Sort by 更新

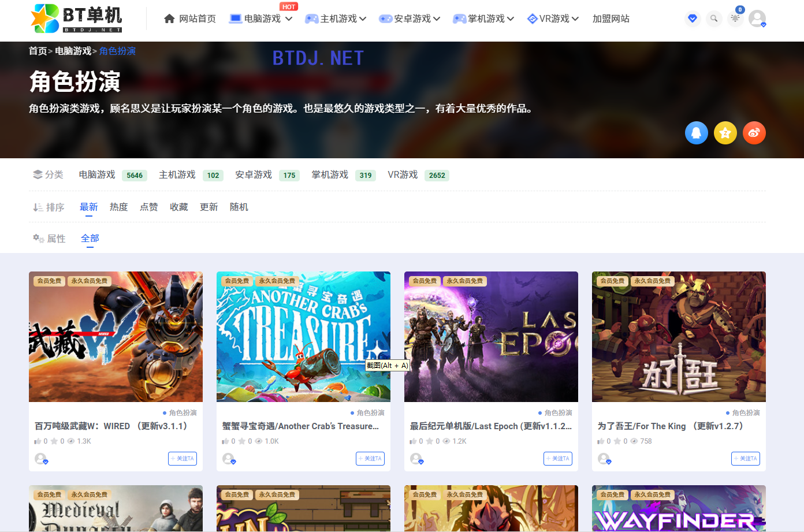[209, 207]
